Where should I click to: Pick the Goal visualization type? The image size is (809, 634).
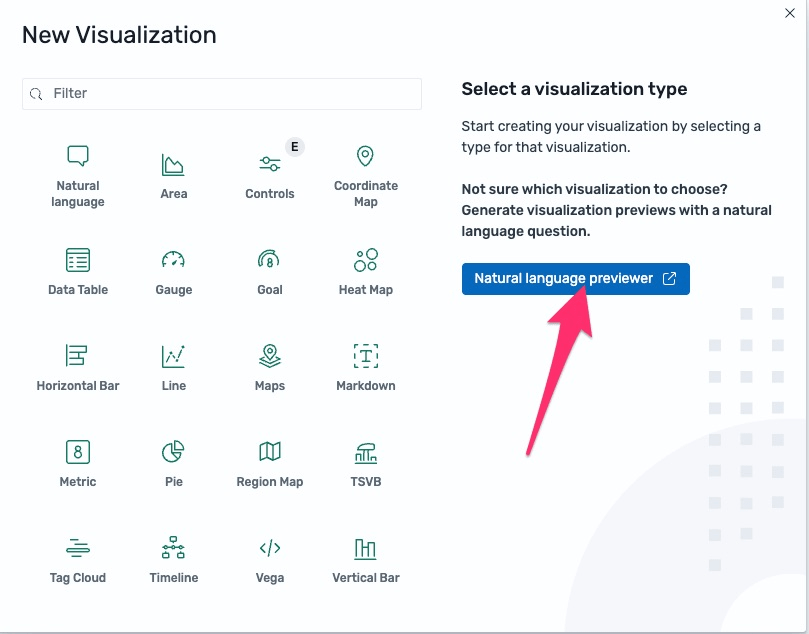[x=270, y=271]
